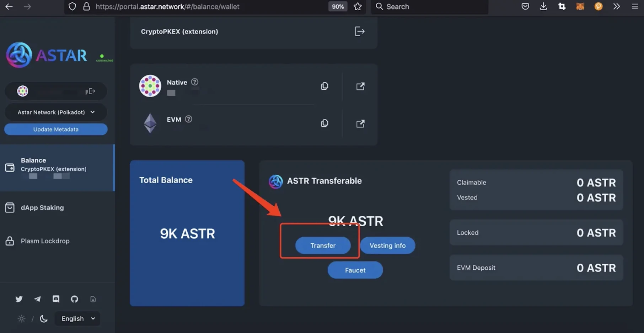This screenshot has width=644, height=333.
Task: Click the 9K ASTR transferable amount
Action: 355,221
